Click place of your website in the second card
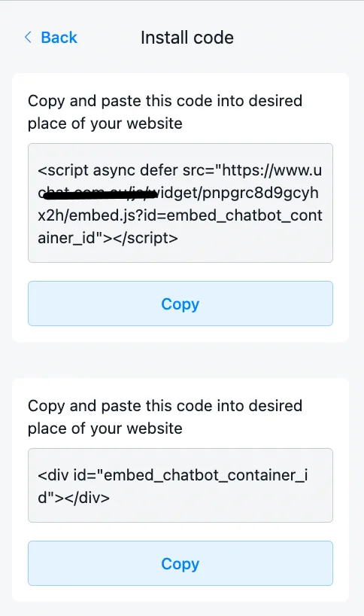Image resolution: width=364 pixels, height=616 pixels. pos(105,428)
